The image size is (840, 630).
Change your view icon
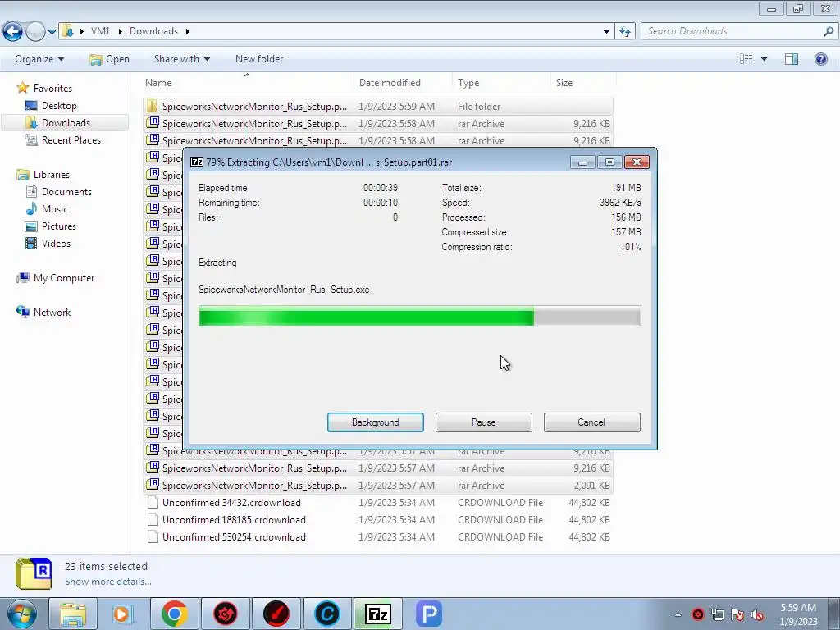(x=746, y=59)
